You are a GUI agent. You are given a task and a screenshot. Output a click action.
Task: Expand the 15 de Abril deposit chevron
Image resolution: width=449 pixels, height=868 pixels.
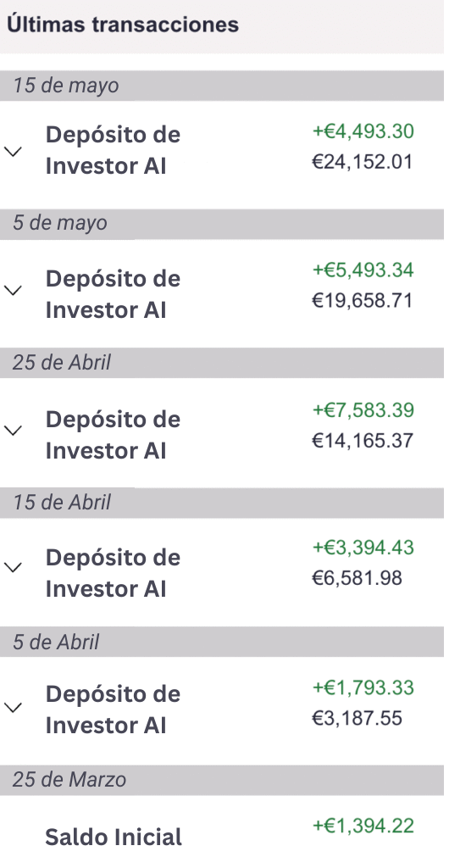13,567
